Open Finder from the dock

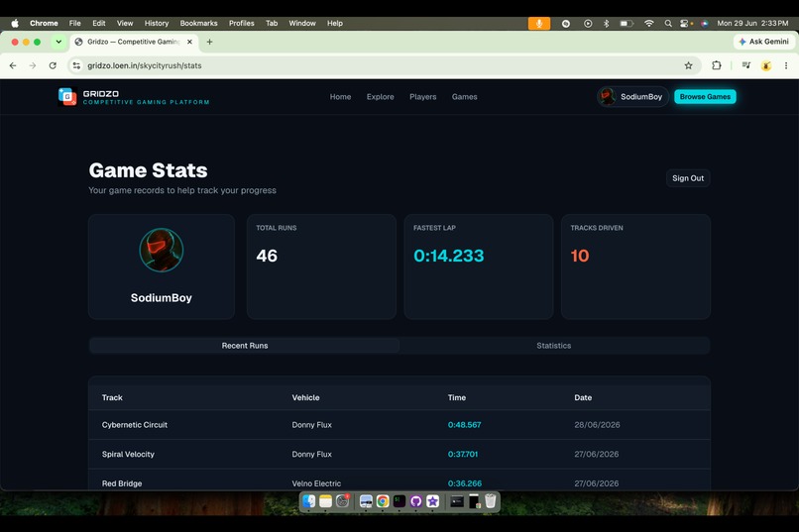[x=308, y=501]
